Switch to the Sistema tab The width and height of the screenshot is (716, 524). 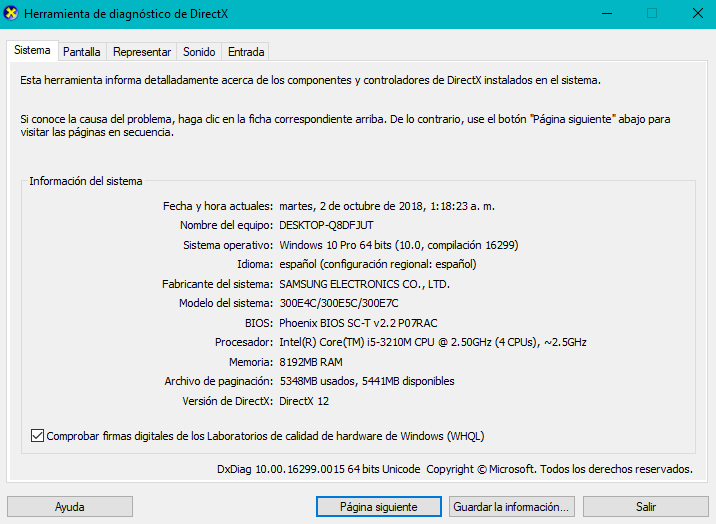32,51
